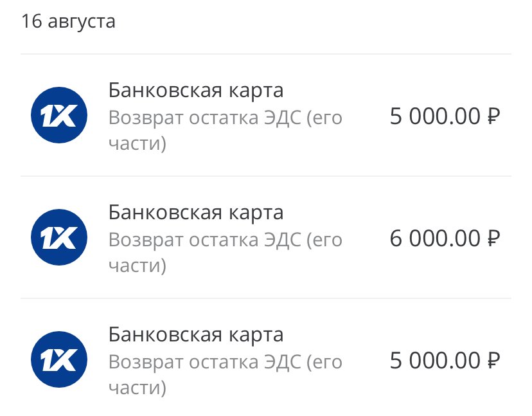Tap the 1X logo in the top transaction
The width and height of the screenshot is (532, 416).
pos(58,116)
